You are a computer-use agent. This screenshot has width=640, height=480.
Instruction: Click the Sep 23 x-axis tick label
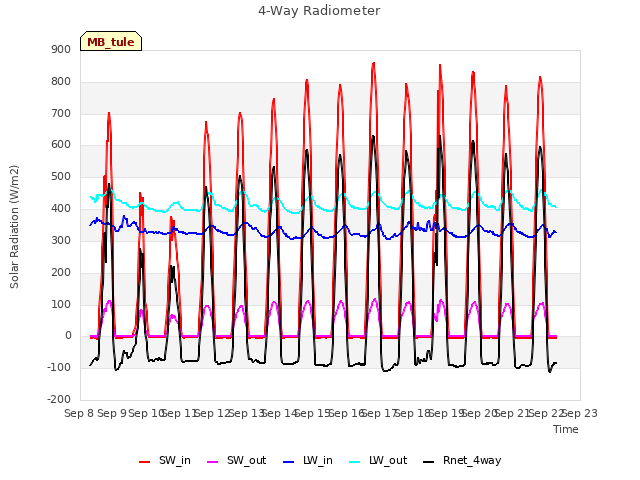tap(580, 413)
